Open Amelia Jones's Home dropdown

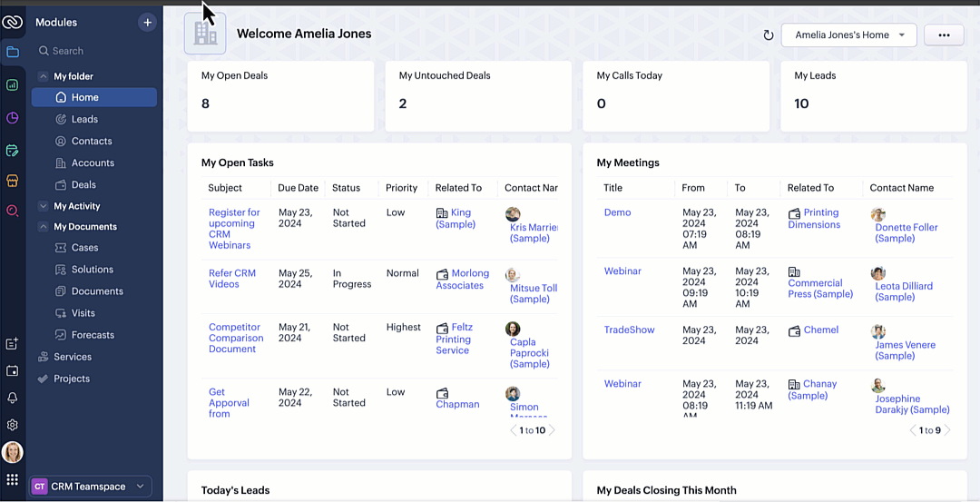click(849, 35)
